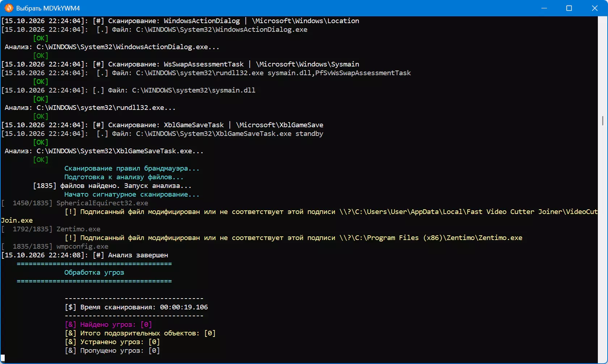Click the 'Пропущено угроз: [0]' line

pyautogui.click(x=112, y=351)
